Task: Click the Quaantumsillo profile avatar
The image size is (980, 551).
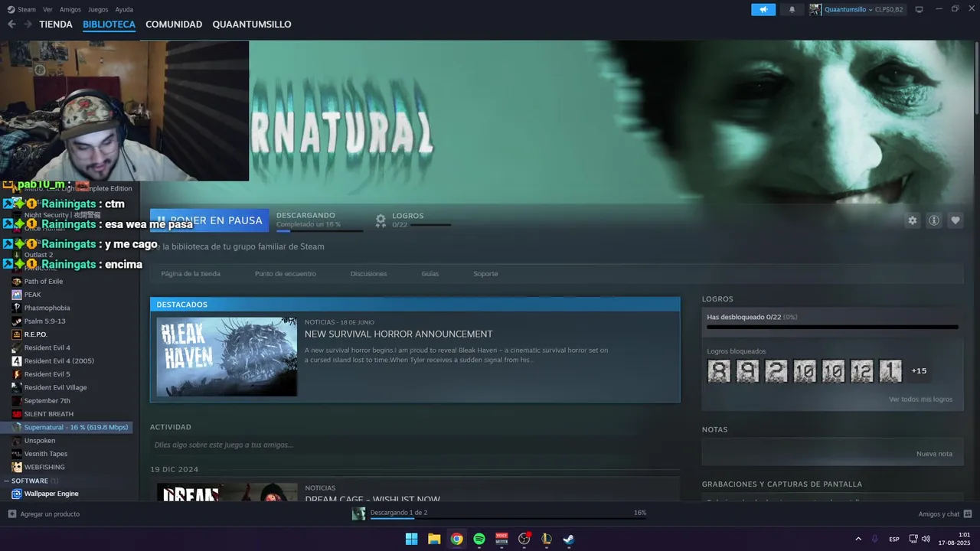Action: 815,9
